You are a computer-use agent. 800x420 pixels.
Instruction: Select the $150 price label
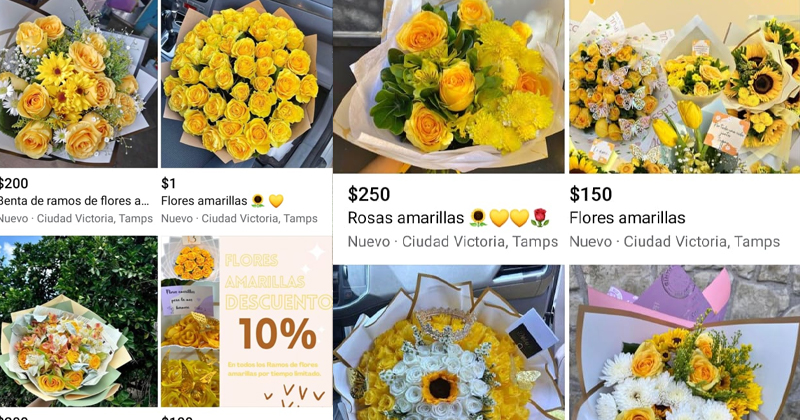[590, 194]
